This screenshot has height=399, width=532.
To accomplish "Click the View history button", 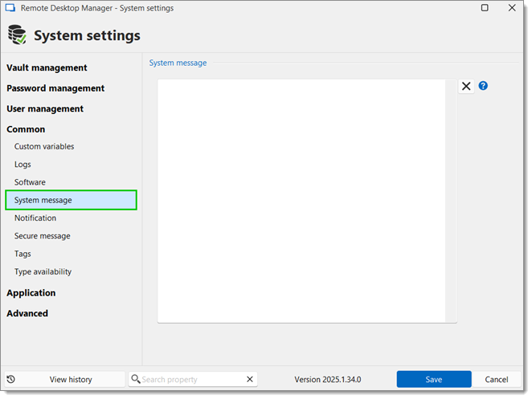I will tap(65, 379).
